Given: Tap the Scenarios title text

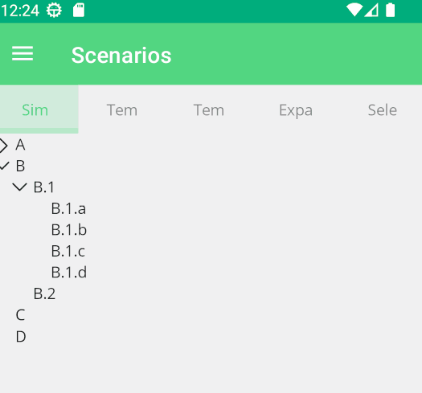Looking at the screenshot, I should click(121, 55).
